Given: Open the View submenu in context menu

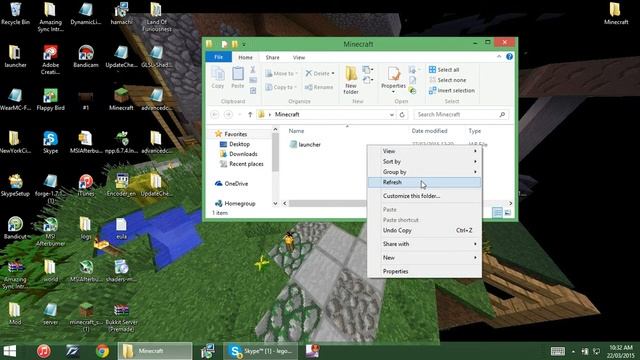Looking at the screenshot, I should [x=424, y=151].
